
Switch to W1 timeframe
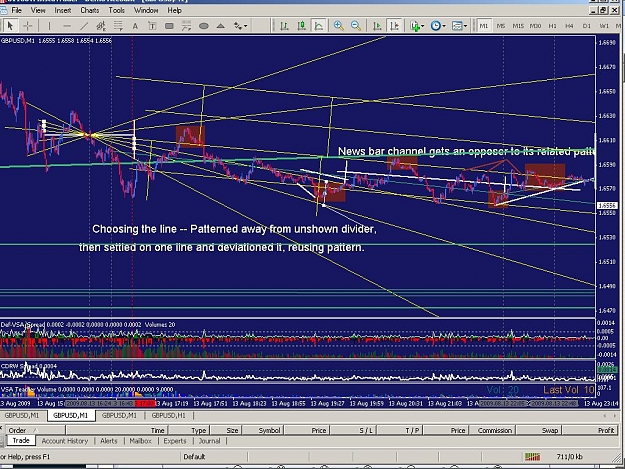pos(604,26)
